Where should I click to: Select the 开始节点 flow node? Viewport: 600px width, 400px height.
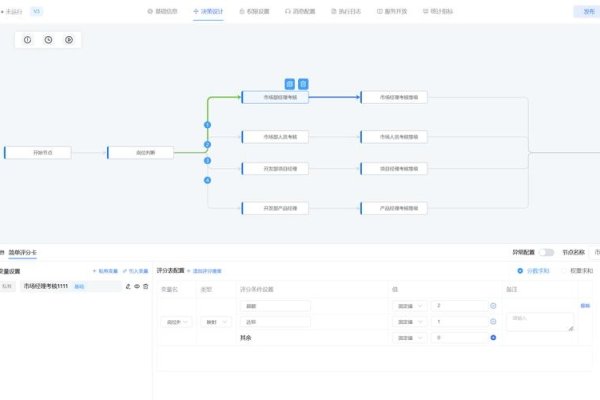[x=38, y=152]
